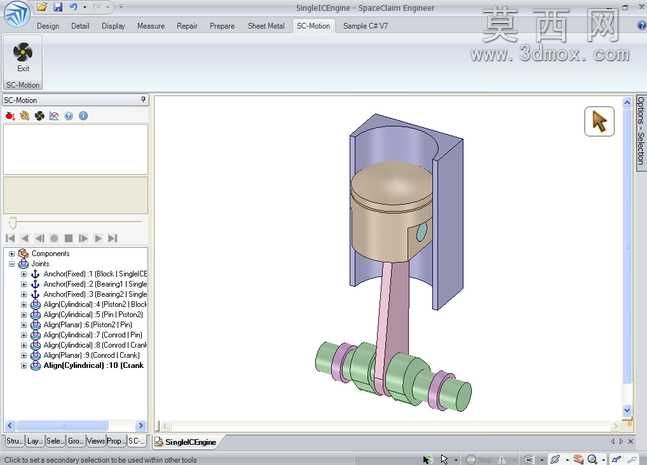Open the Detail ribbon tab
Viewport: 647px width, 465px height.
coord(80,26)
